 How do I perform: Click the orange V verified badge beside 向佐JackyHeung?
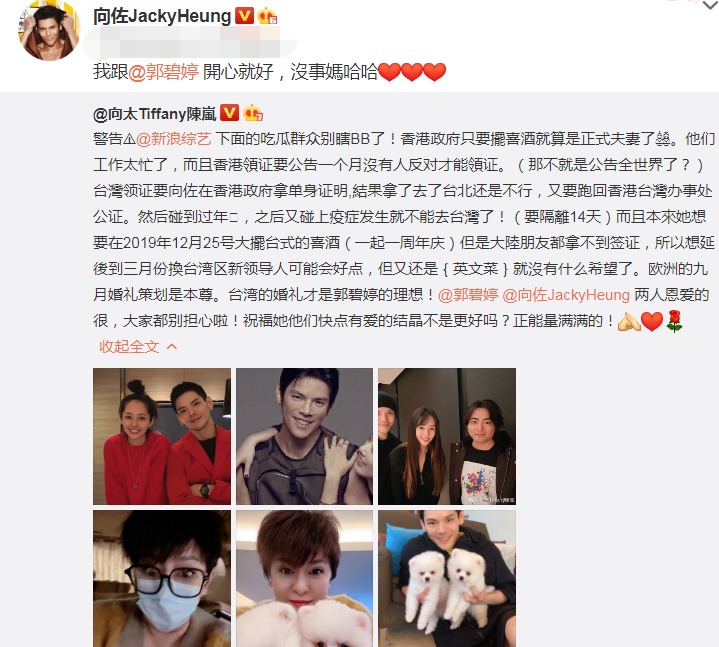[x=244, y=16]
